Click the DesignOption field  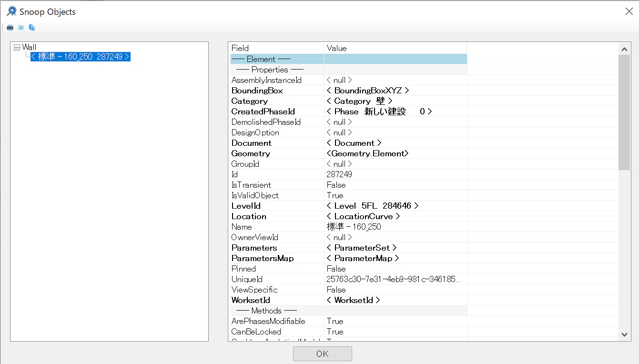[255, 132]
